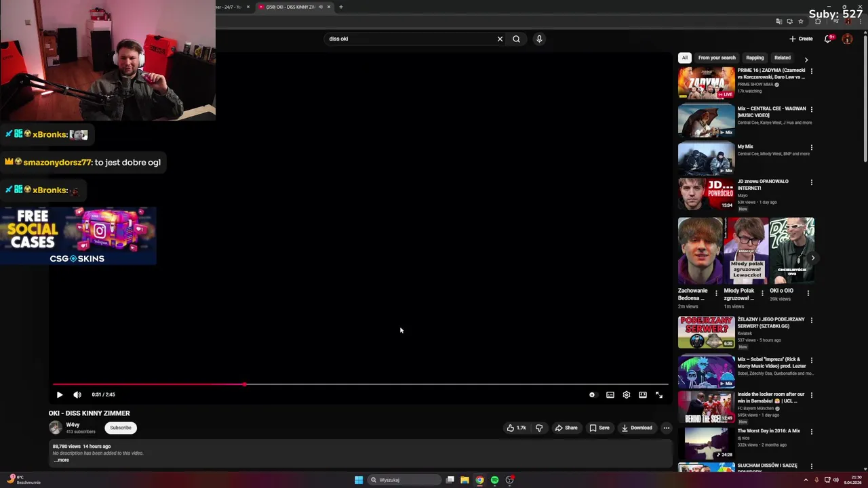Clear the 'diss oki' search text

click(500, 39)
